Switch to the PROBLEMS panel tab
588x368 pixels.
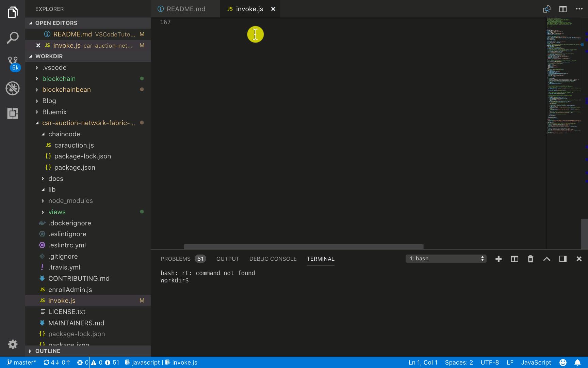(176, 259)
